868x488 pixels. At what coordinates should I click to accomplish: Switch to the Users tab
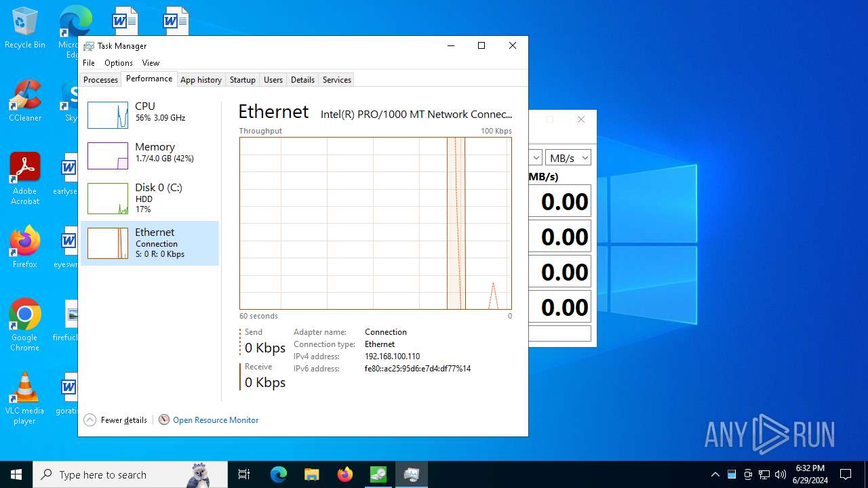273,79
